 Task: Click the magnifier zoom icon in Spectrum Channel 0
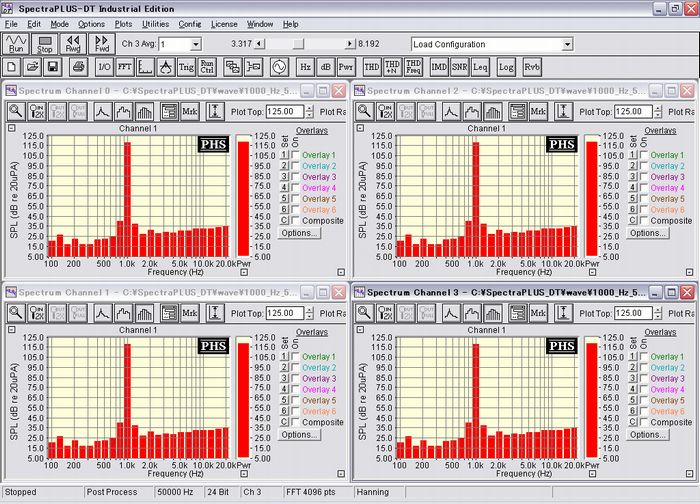16,112
